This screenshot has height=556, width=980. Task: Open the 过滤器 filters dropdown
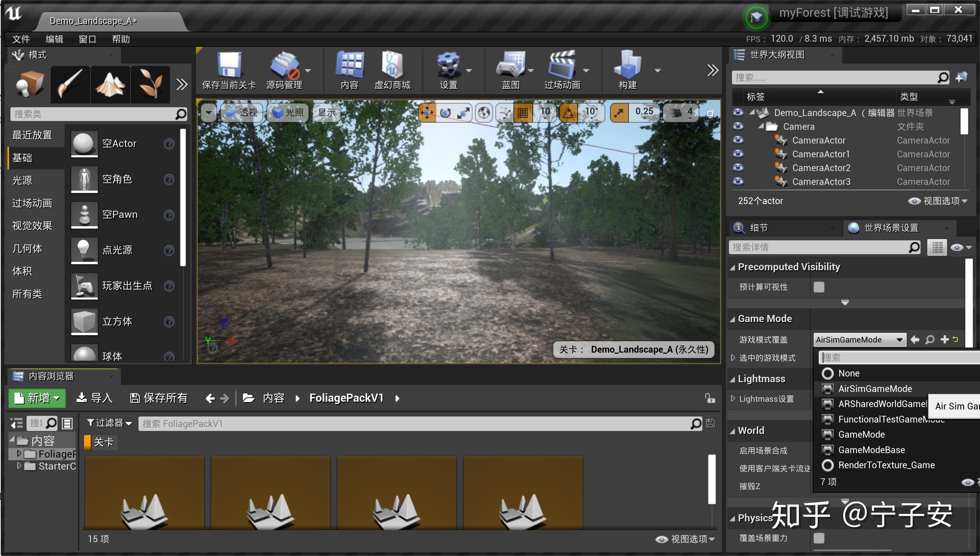point(109,423)
